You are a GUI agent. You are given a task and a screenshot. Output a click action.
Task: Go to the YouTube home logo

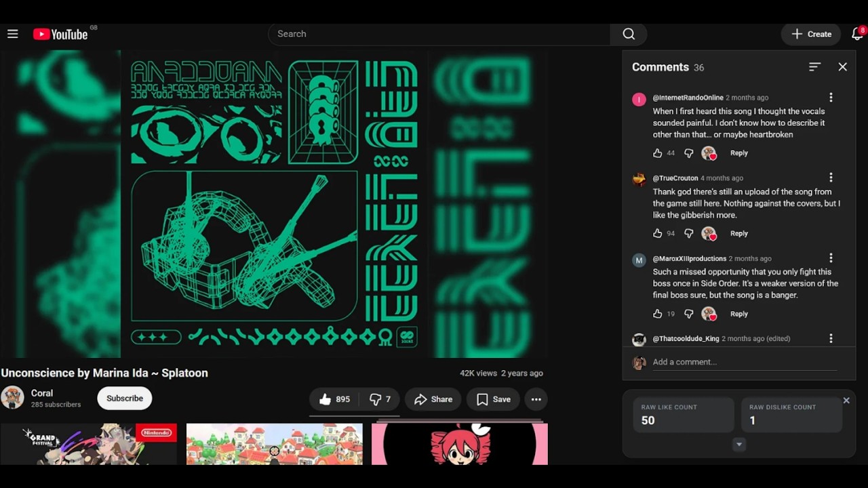pyautogui.click(x=60, y=34)
